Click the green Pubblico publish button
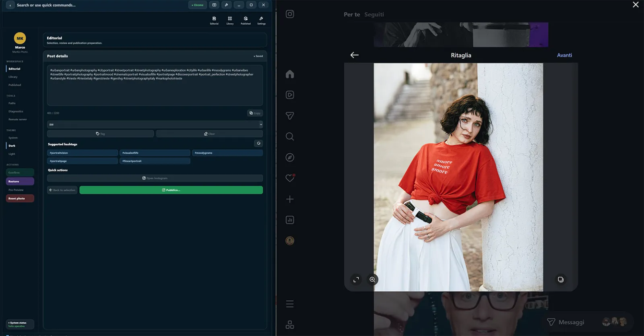The width and height of the screenshot is (644, 336). point(171,190)
